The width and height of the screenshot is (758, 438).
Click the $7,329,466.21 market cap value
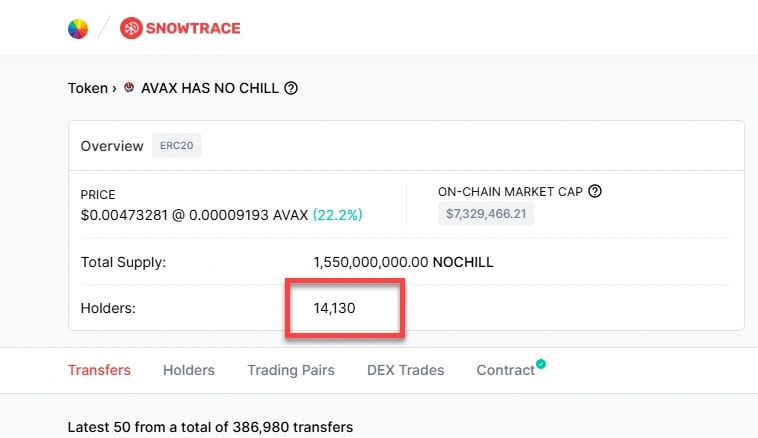click(485, 214)
